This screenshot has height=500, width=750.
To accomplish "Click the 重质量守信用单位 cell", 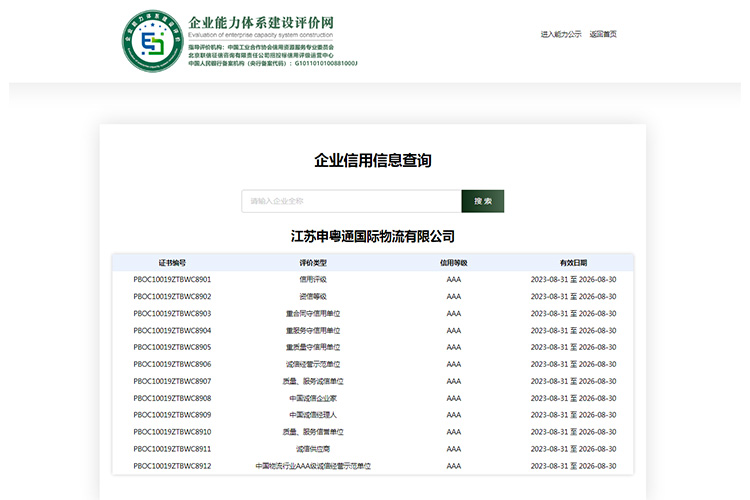I will click(x=313, y=347).
